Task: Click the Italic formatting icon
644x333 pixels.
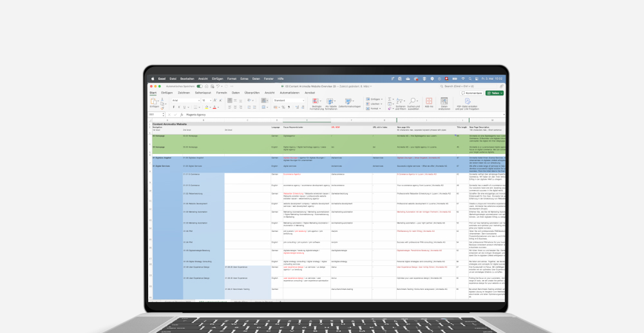Action: click(178, 106)
